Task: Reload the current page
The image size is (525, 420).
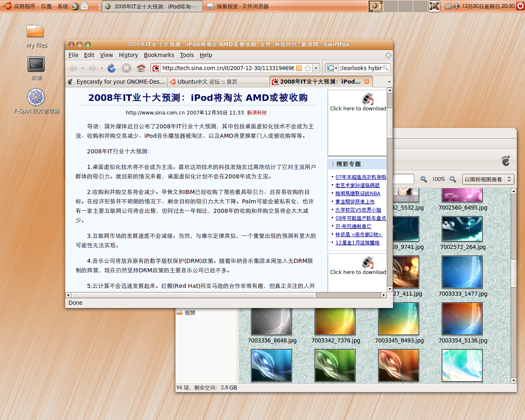Action: click(112, 68)
